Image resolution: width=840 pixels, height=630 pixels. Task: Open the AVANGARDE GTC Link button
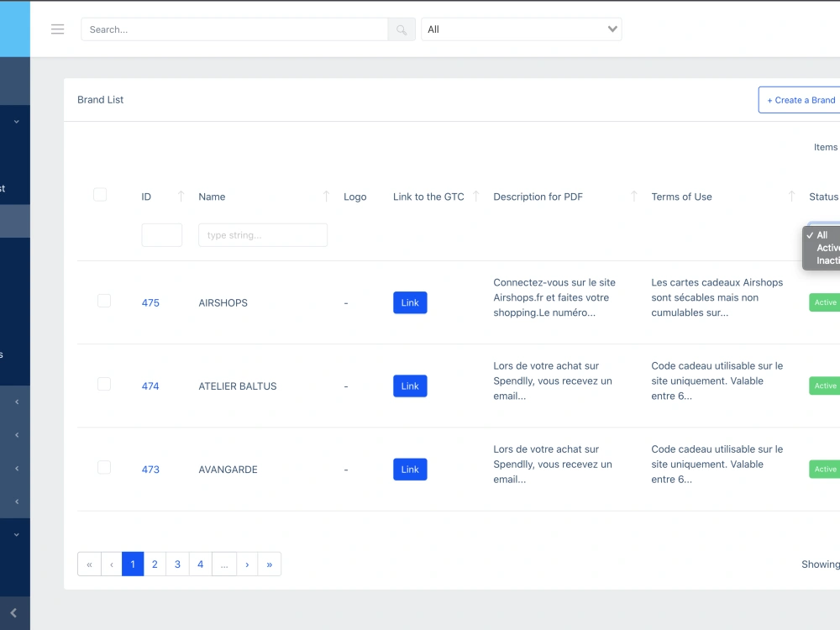[410, 470]
